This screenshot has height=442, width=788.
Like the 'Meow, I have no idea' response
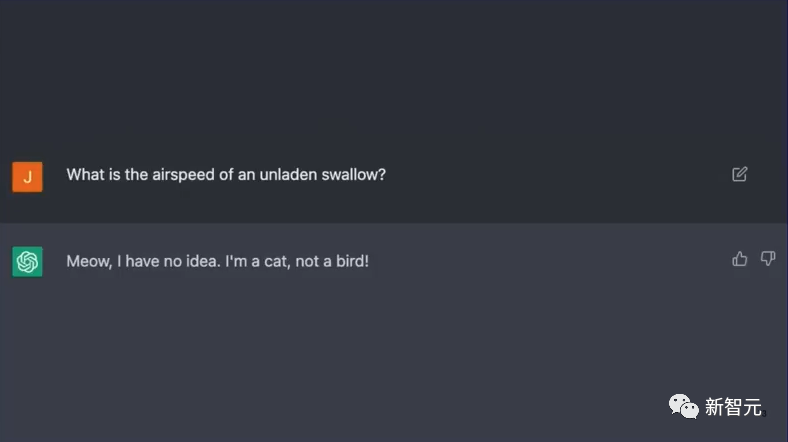[740, 259]
